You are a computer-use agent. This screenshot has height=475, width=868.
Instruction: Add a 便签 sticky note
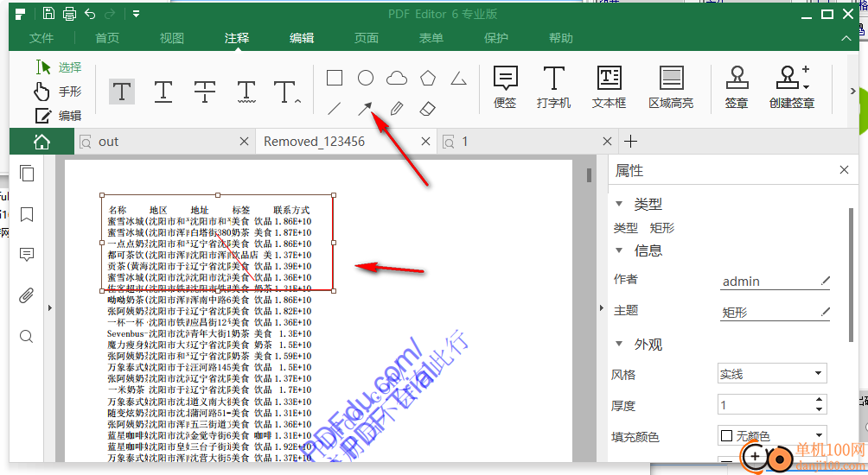(505, 87)
